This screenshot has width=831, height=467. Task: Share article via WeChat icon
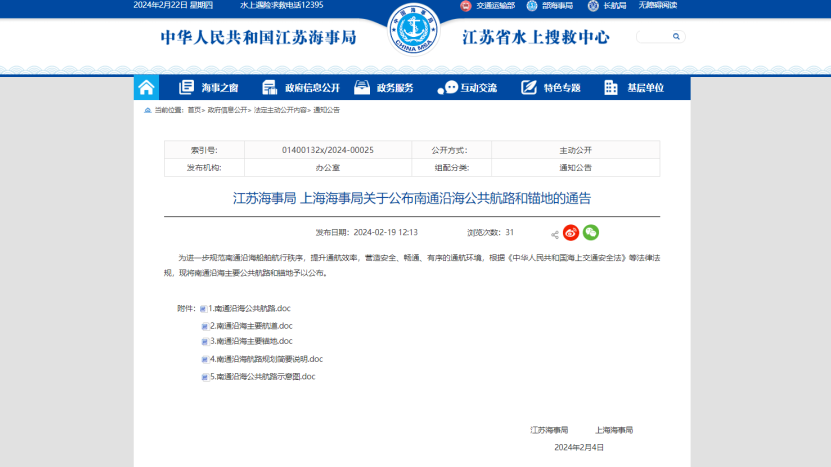point(591,233)
